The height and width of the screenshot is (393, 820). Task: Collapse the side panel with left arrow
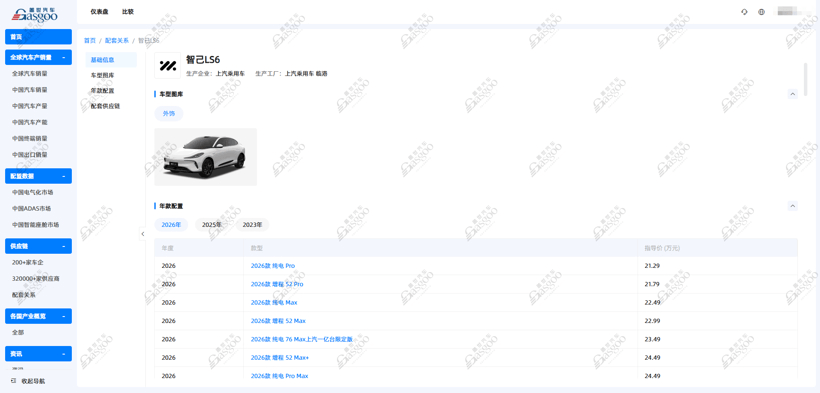[x=142, y=234]
